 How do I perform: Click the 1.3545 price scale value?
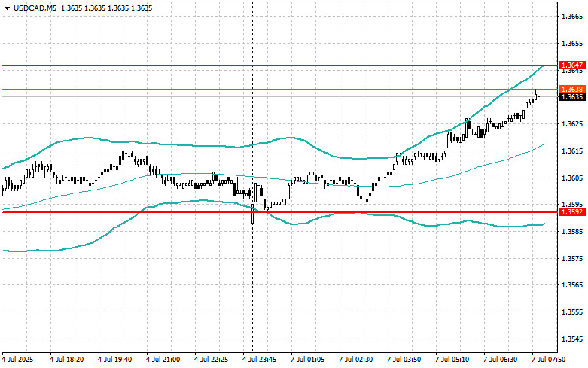[573, 339]
